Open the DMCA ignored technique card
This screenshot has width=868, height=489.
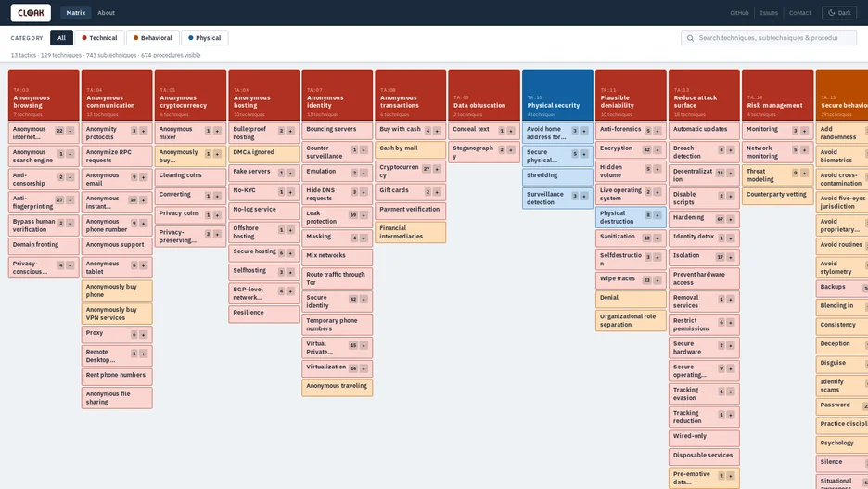point(264,153)
